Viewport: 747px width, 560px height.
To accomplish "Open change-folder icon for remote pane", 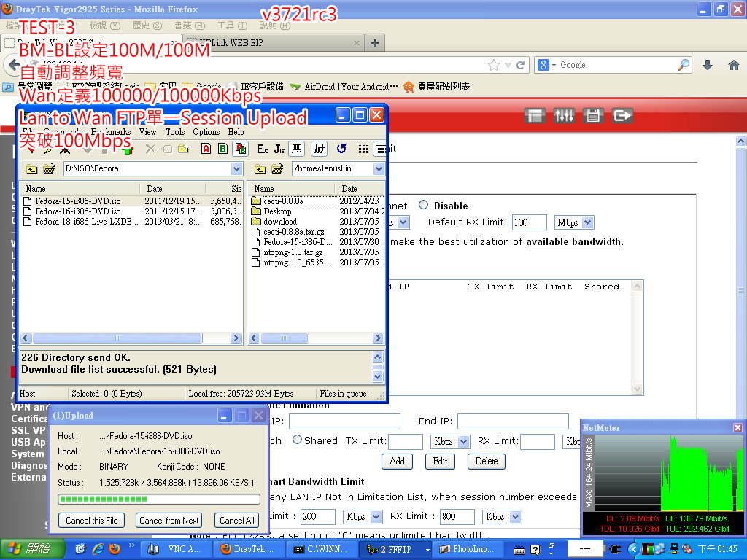I will [277, 168].
